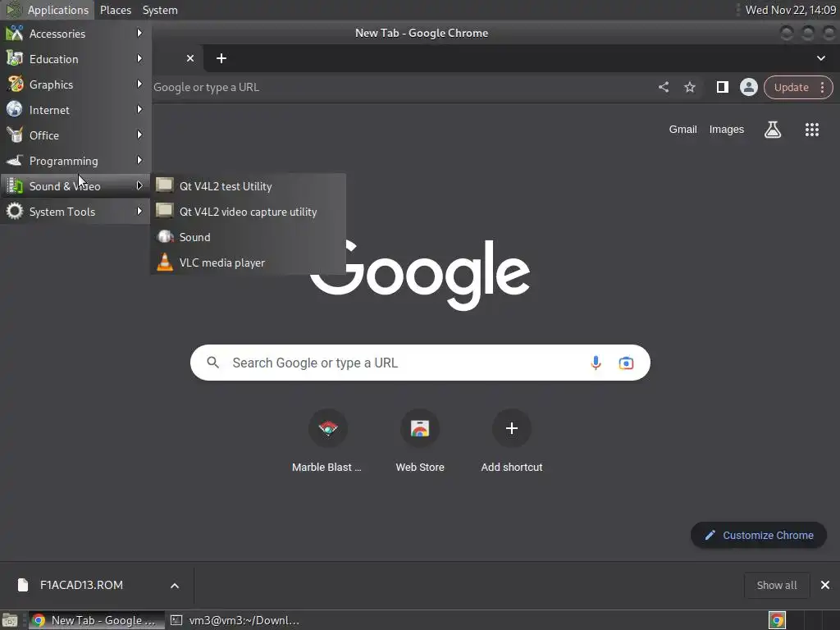This screenshot has width=840, height=630.
Task: Open Search Labs flask icon
Action: 773,129
